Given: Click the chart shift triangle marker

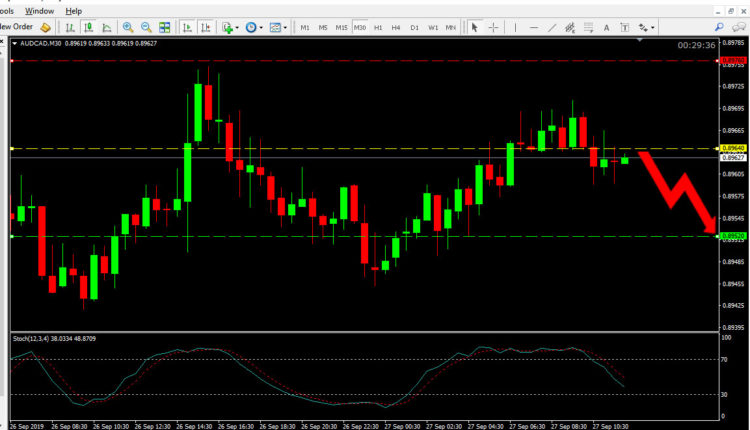Looking at the screenshot, I should point(640,41).
